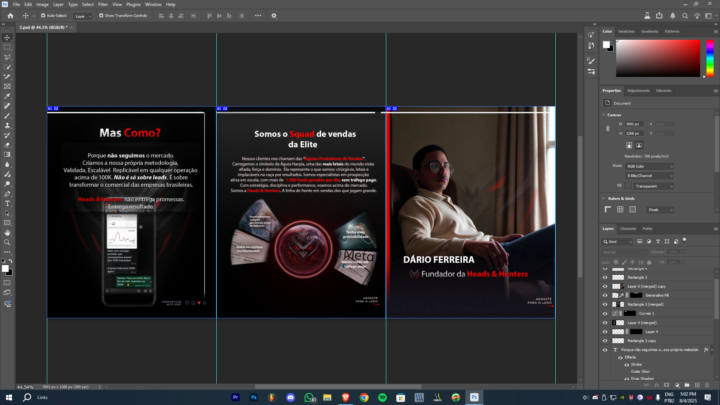
Task: Select the Zoom tool in the toolbar
Action: pos(8,241)
